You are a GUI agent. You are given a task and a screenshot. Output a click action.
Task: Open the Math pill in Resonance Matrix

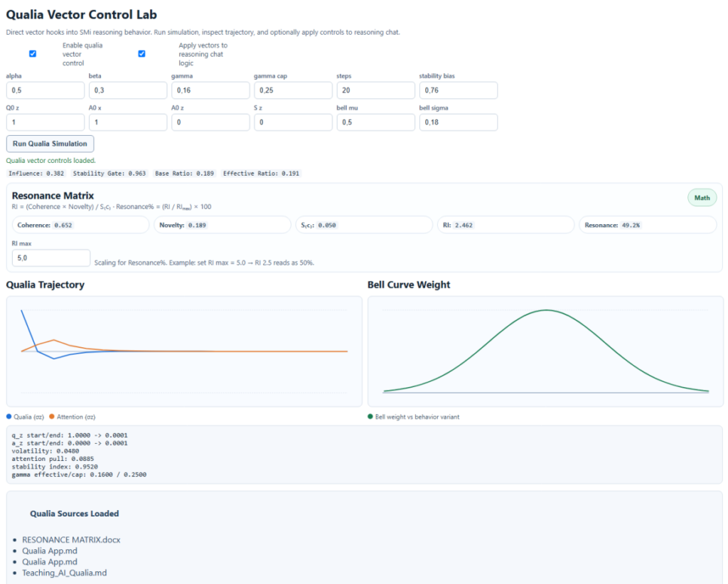pyautogui.click(x=702, y=198)
